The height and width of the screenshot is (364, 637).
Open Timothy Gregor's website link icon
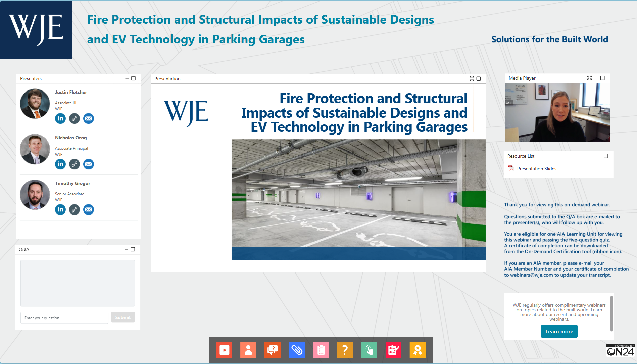tap(75, 209)
